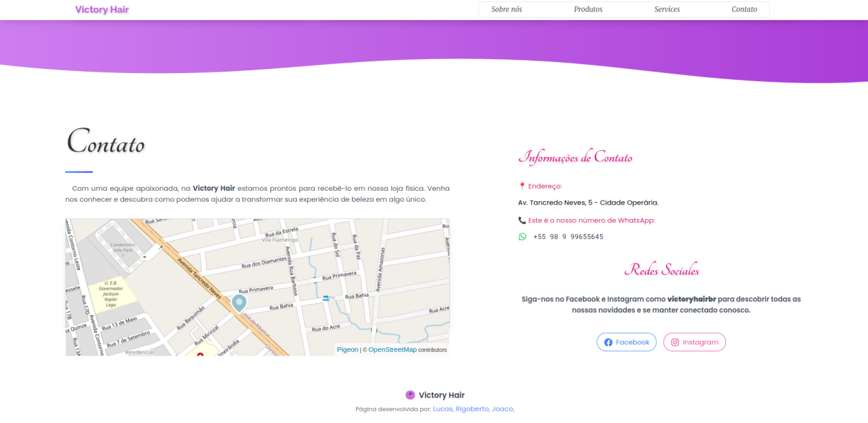Viewport: 868px width, 423px height.
Task: Click the purple Victory Hair footer logo
Action: pyautogui.click(x=410, y=395)
